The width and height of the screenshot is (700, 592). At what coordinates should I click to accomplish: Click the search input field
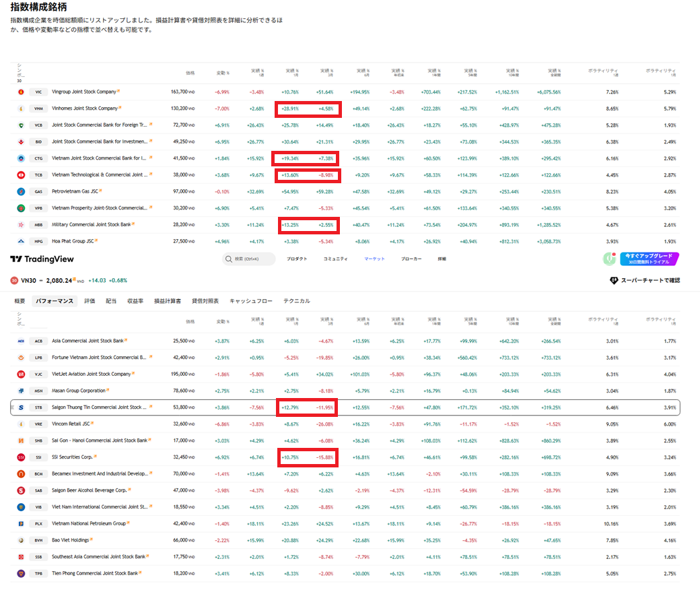[249, 259]
